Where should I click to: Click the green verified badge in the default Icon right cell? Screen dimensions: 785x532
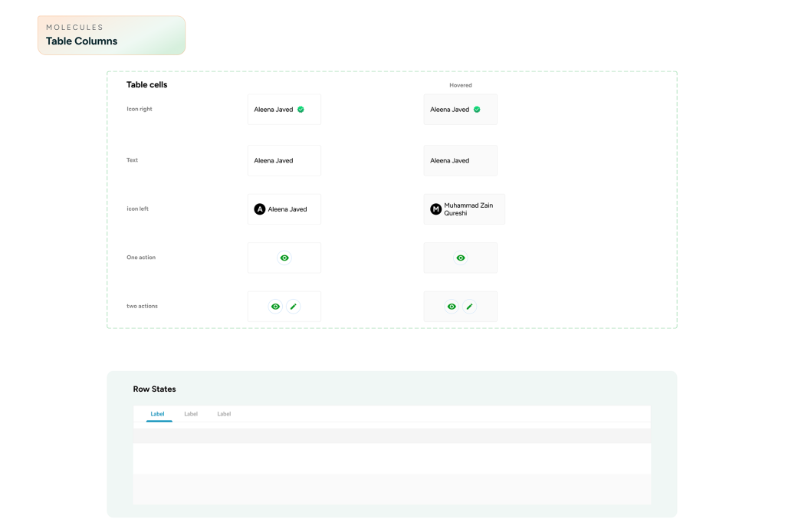pos(301,110)
